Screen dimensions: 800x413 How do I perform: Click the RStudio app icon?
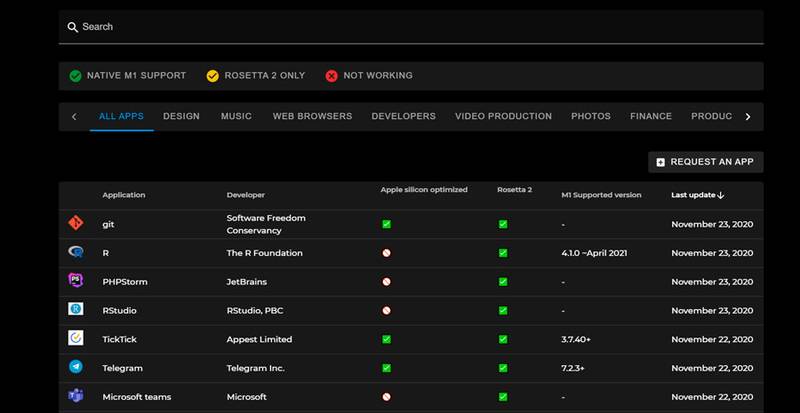coord(76,309)
